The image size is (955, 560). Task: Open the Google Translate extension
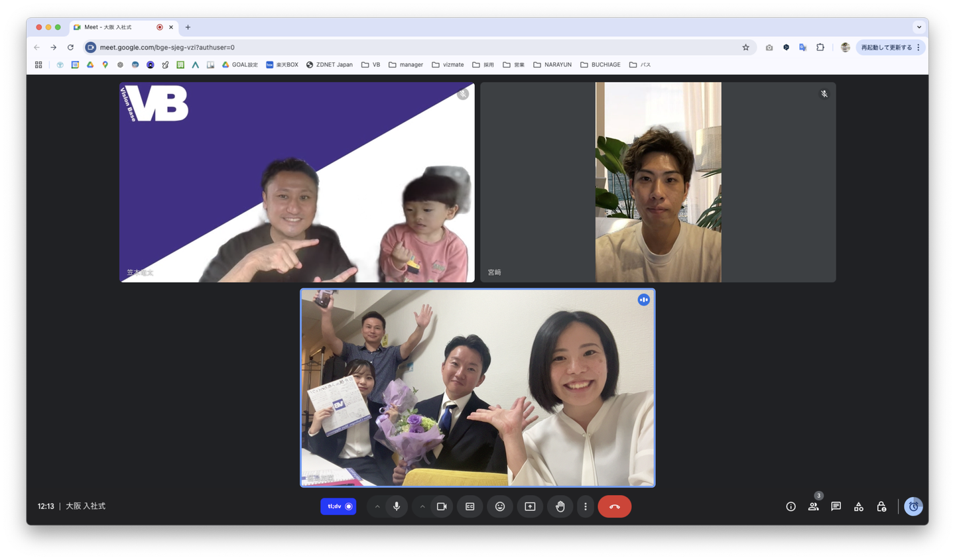[803, 48]
